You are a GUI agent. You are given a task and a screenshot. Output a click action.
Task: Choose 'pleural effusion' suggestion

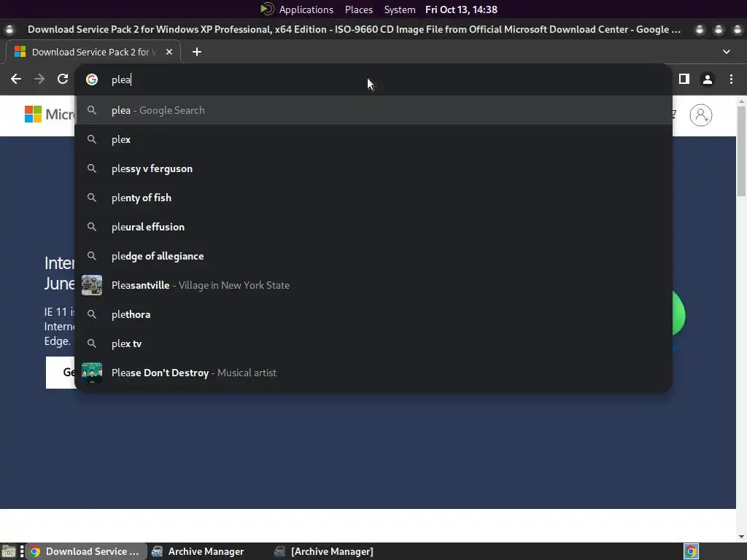[x=373, y=227]
